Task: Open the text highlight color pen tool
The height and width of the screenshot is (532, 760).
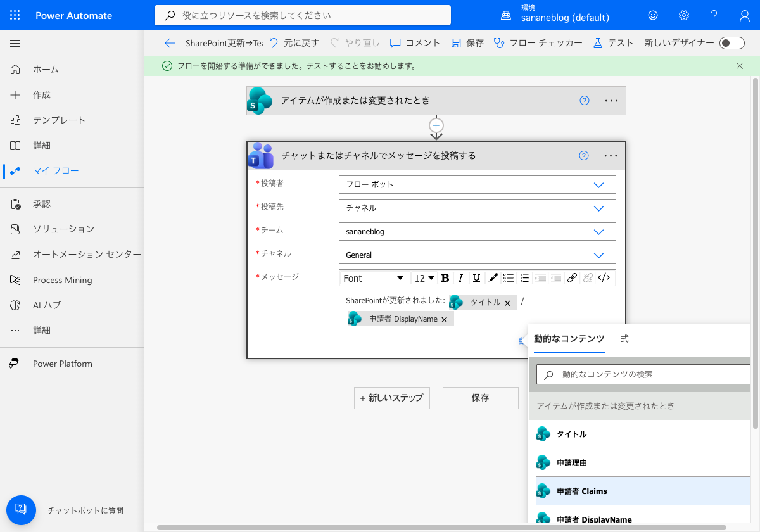Action: click(x=493, y=278)
